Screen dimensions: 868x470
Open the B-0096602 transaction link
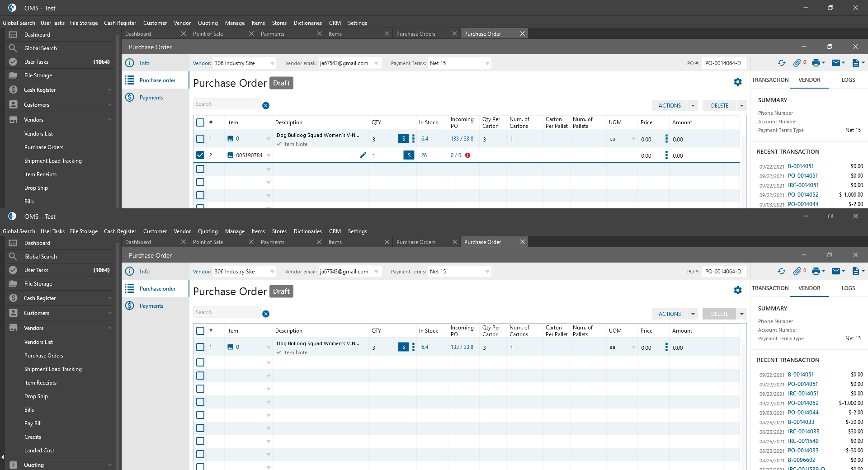coord(802,460)
